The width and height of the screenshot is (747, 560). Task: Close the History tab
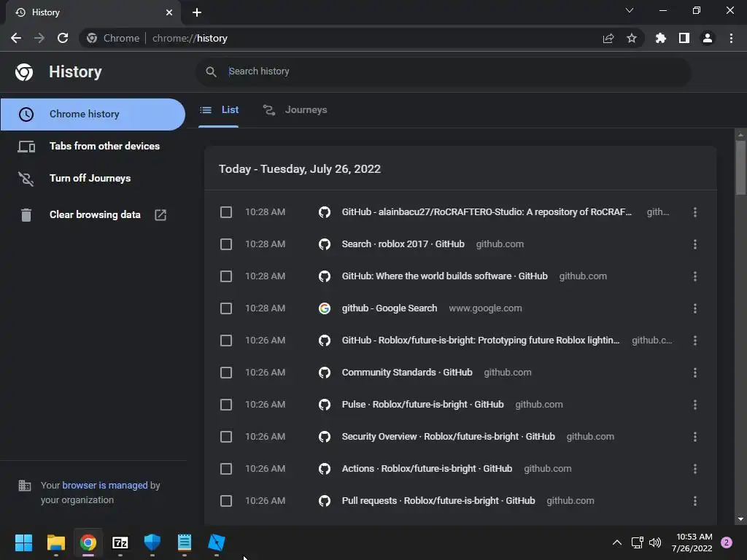(169, 12)
